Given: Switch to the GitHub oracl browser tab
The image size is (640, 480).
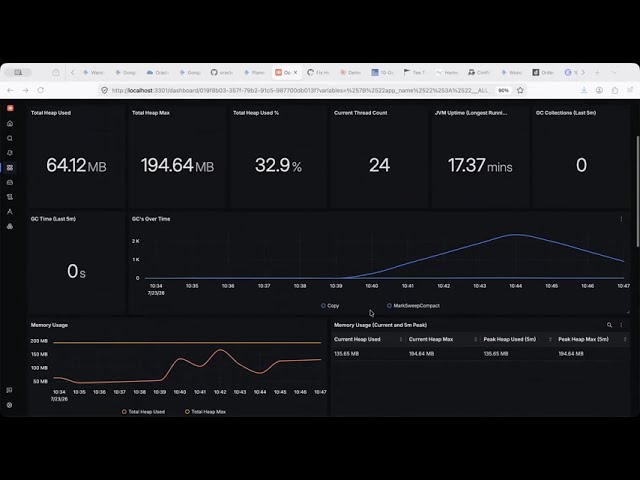Looking at the screenshot, I should [222, 72].
